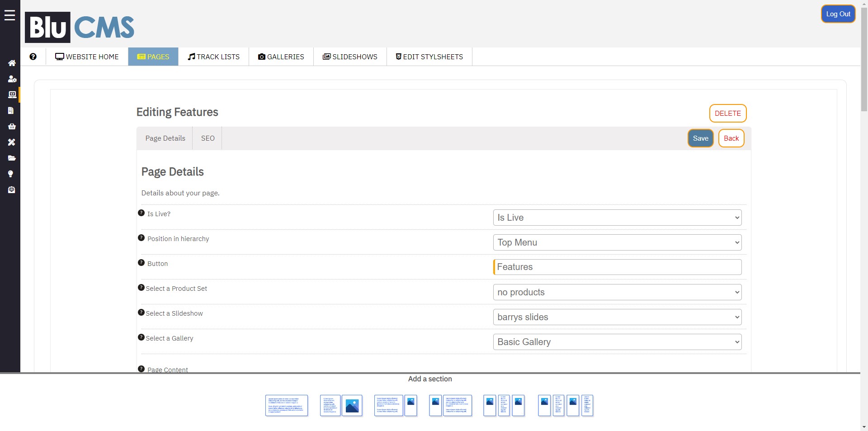Open the hamburger menu in sidebar
This screenshot has height=431, width=868.
[9, 15]
